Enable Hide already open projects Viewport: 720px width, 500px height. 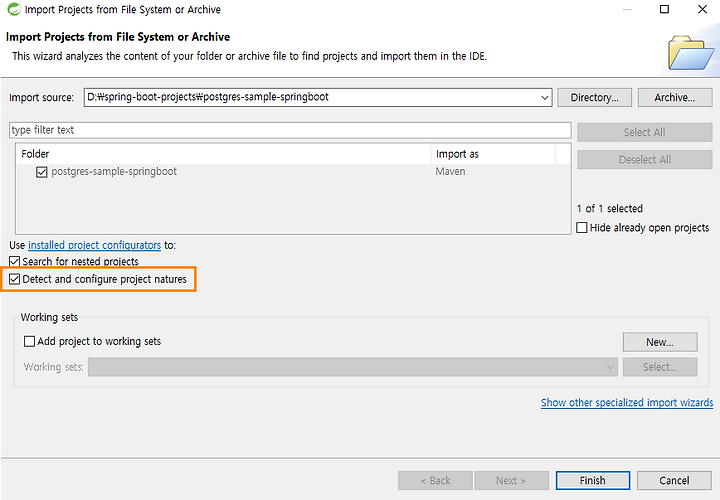tap(582, 228)
